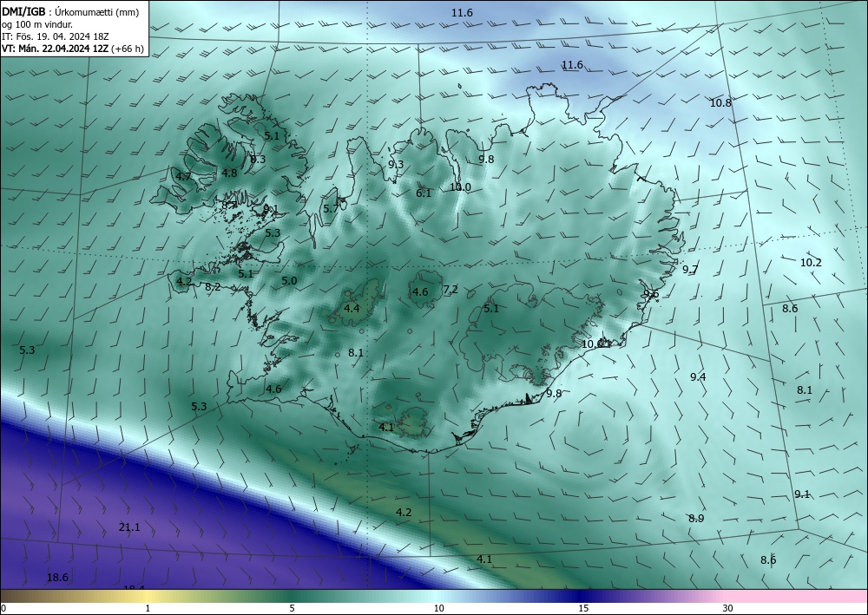
Task: Select the 5.0 value on the map
Action: [x=289, y=281]
